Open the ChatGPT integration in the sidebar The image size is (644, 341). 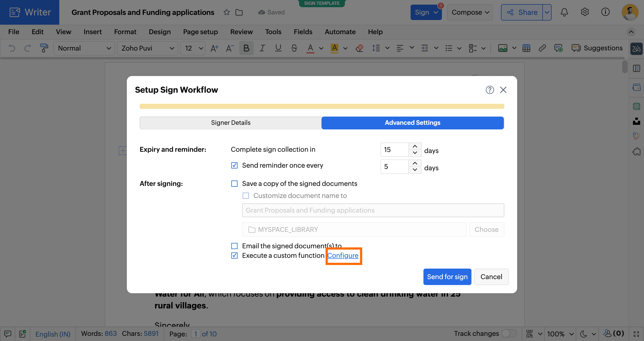637,106
